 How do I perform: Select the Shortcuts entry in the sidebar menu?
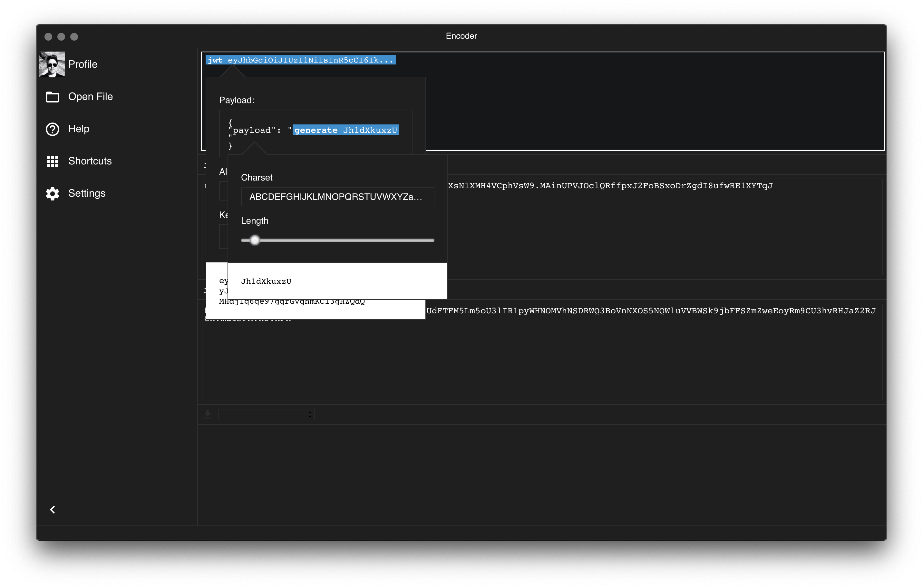pyautogui.click(x=90, y=162)
